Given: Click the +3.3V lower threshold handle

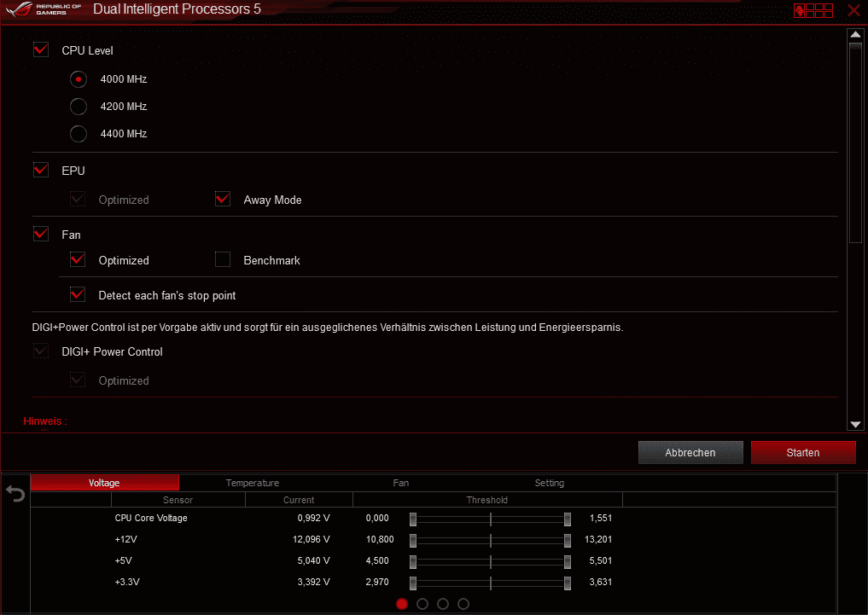Looking at the screenshot, I should click(x=413, y=583).
